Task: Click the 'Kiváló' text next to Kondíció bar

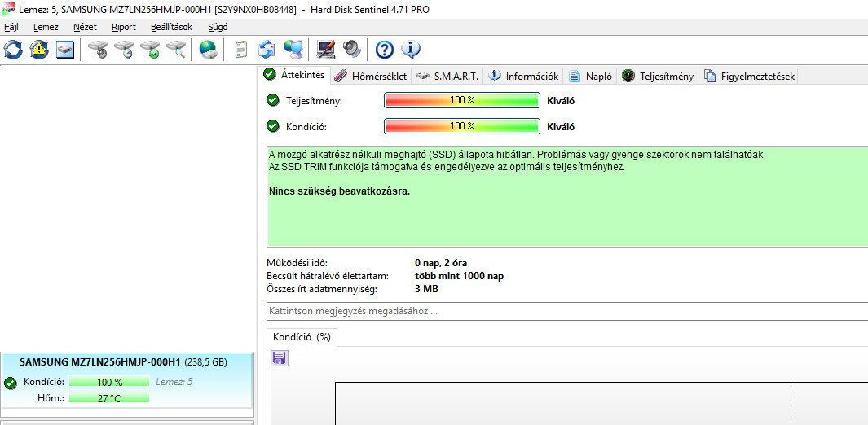Action: 561,127
